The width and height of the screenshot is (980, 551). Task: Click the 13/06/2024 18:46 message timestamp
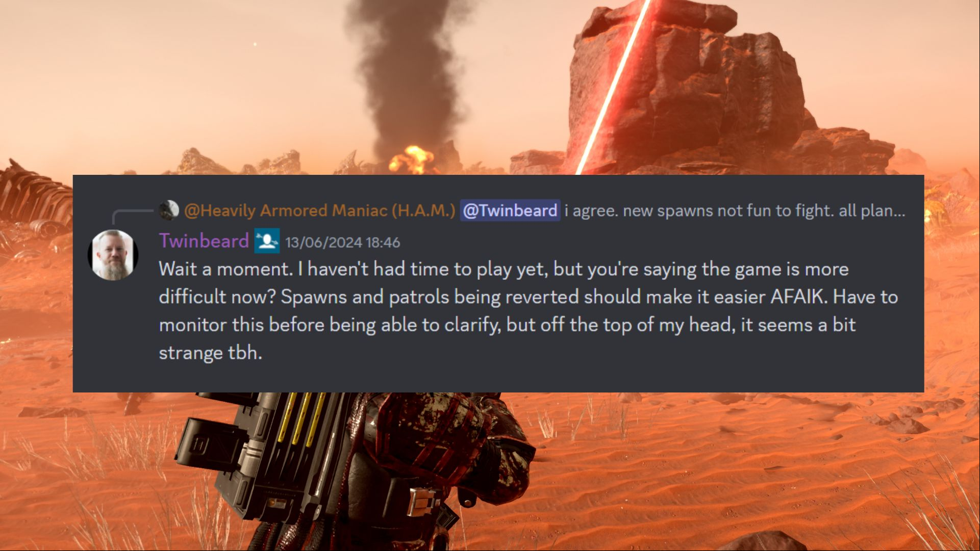coord(342,242)
